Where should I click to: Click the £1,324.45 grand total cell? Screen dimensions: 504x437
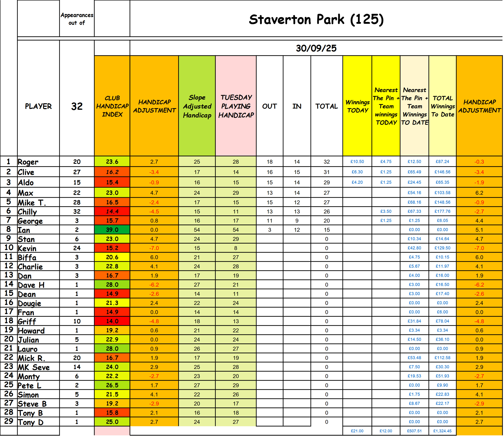pyautogui.click(x=442, y=431)
